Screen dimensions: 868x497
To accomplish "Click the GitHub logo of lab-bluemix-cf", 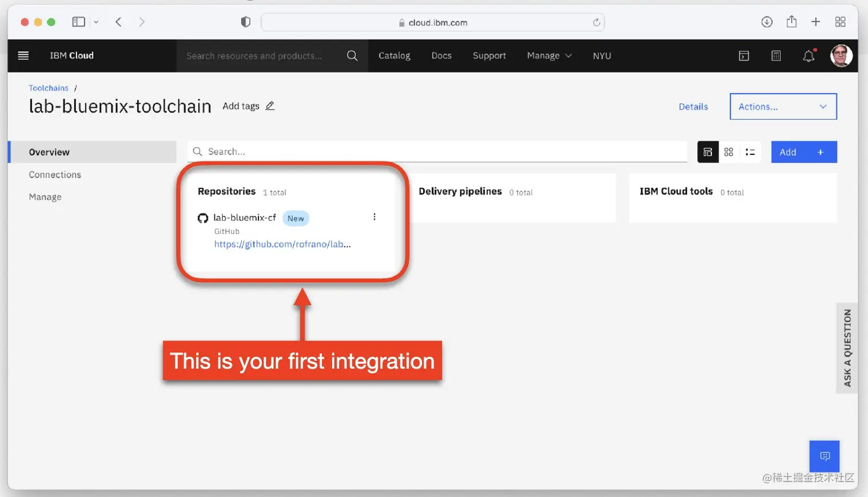I will pos(203,218).
